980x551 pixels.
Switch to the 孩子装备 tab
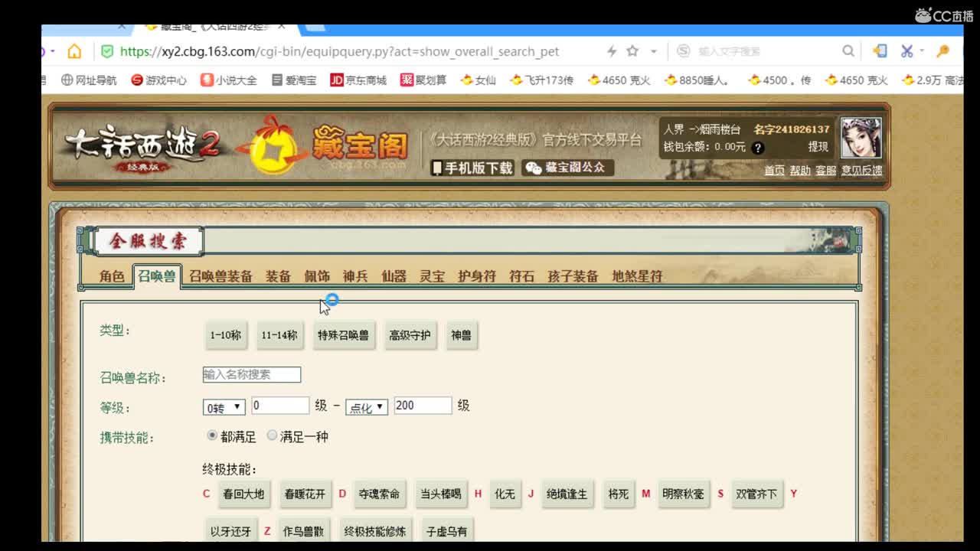coord(573,276)
